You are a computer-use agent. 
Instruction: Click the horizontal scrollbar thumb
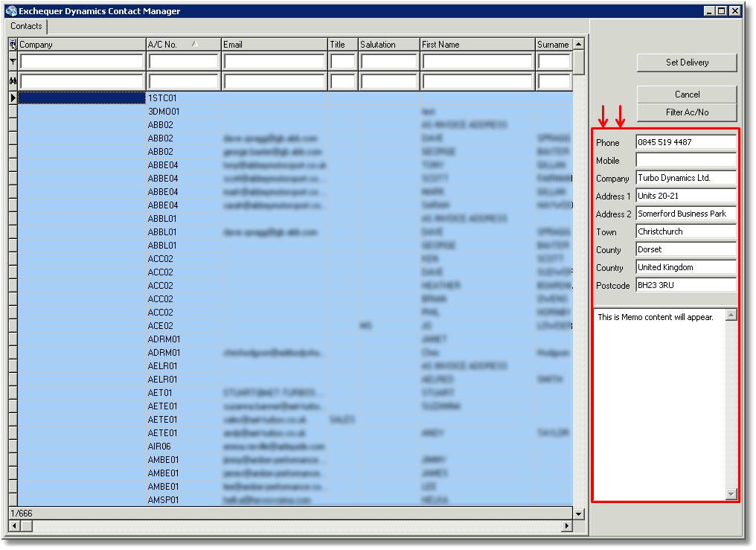27,526
